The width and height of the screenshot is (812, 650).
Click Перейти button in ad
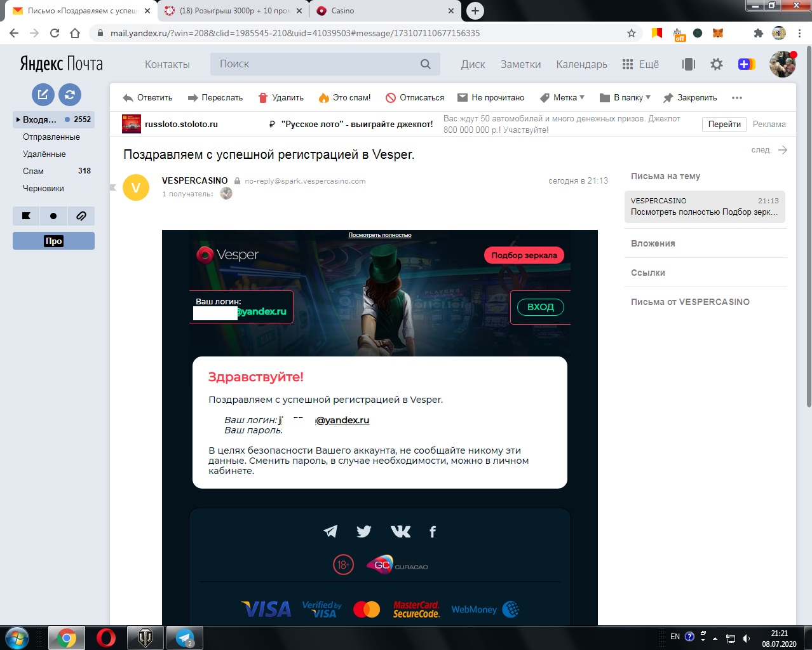724,125
